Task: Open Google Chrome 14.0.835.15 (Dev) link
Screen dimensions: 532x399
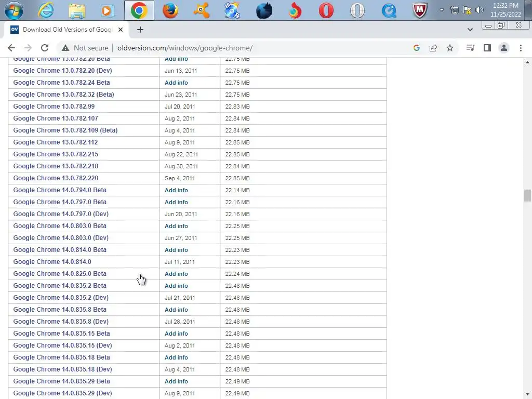Action: point(62,345)
